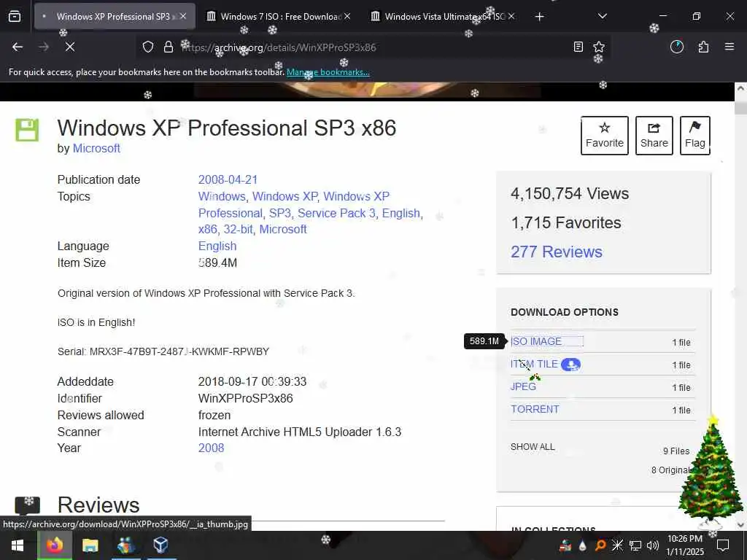Click the Firefox View icon
The height and width of the screenshot is (560, 747).
tap(15, 17)
